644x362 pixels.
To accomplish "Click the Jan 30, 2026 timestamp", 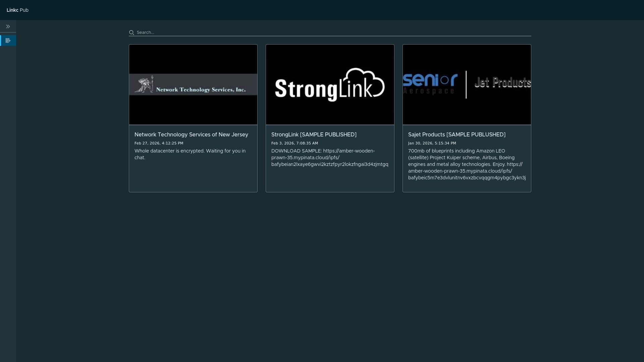I will (432, 143).
